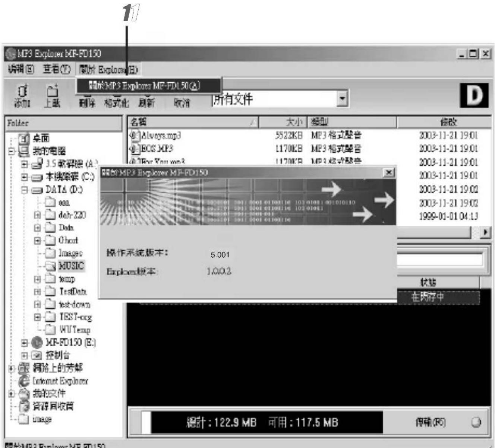
Task: Open the 查看(V) menu
Action: coord(57,70)
